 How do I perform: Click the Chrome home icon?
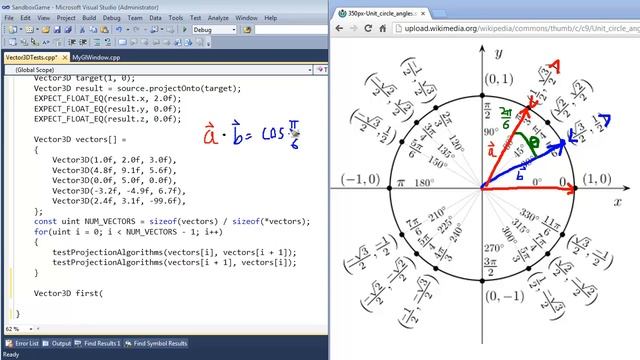382,28
